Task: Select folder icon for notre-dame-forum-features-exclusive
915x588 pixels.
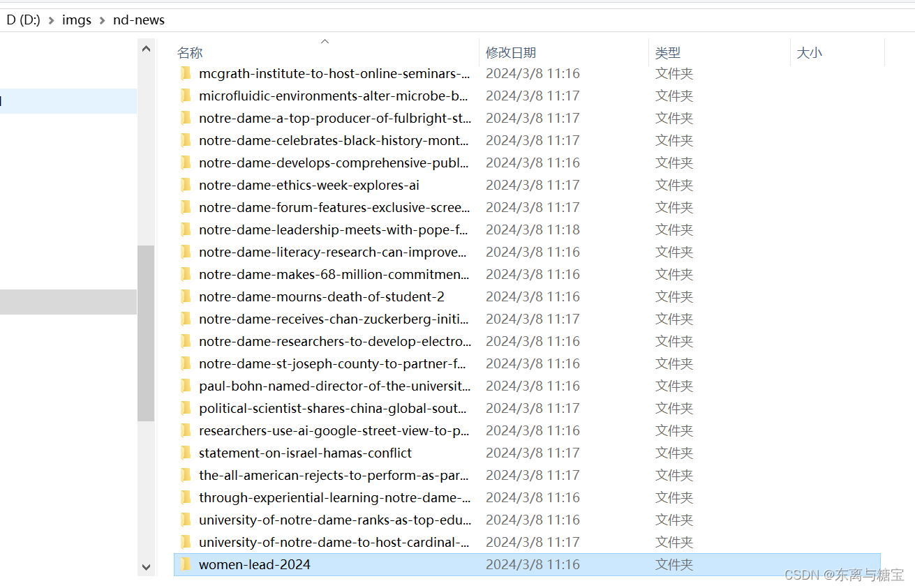Action: 186,207
